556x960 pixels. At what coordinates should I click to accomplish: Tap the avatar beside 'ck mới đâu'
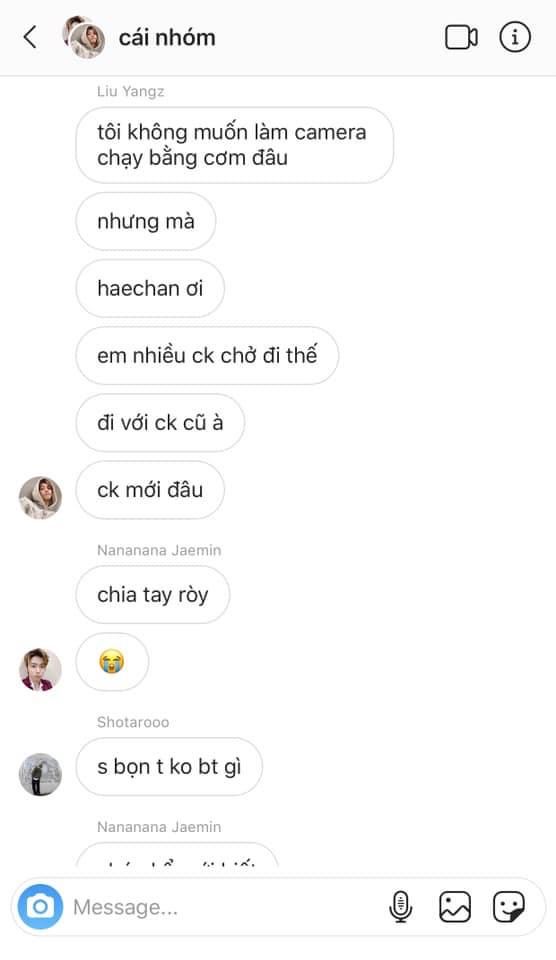[x=40, y=498]
